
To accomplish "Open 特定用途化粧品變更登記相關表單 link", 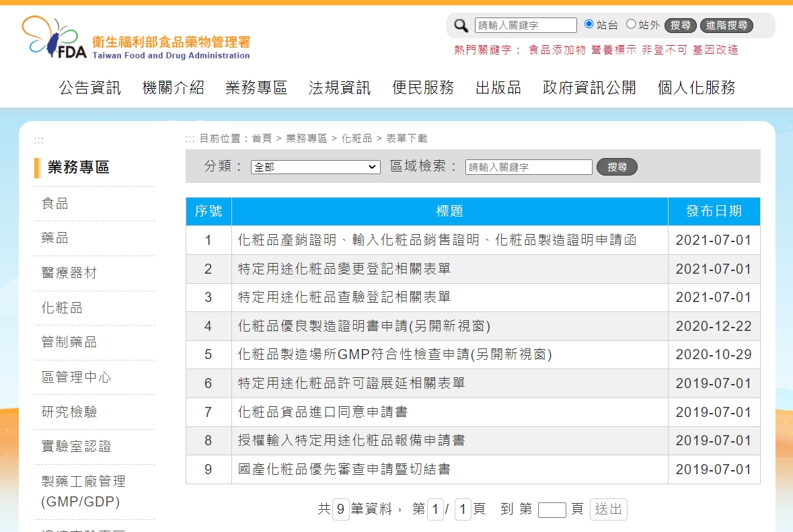I will tap(344, 269).
